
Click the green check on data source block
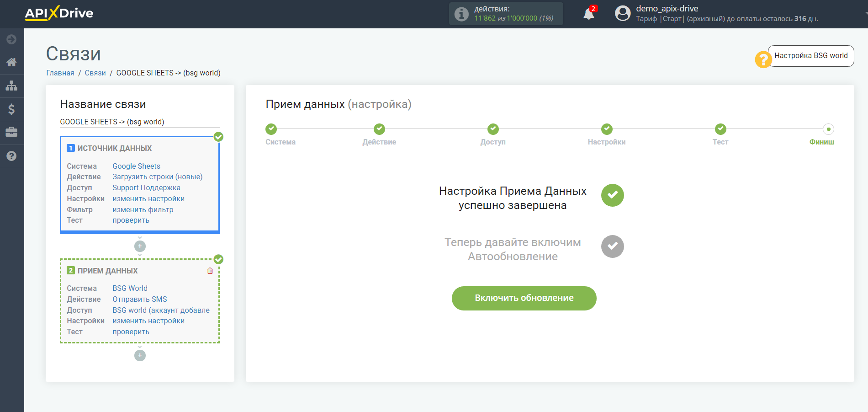[x=219, y=137]
